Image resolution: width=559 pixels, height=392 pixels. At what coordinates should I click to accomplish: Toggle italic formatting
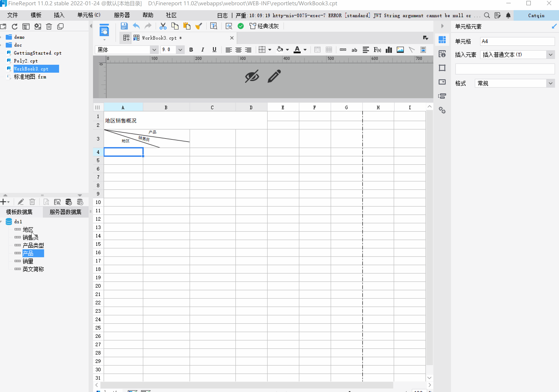(203, 50)
